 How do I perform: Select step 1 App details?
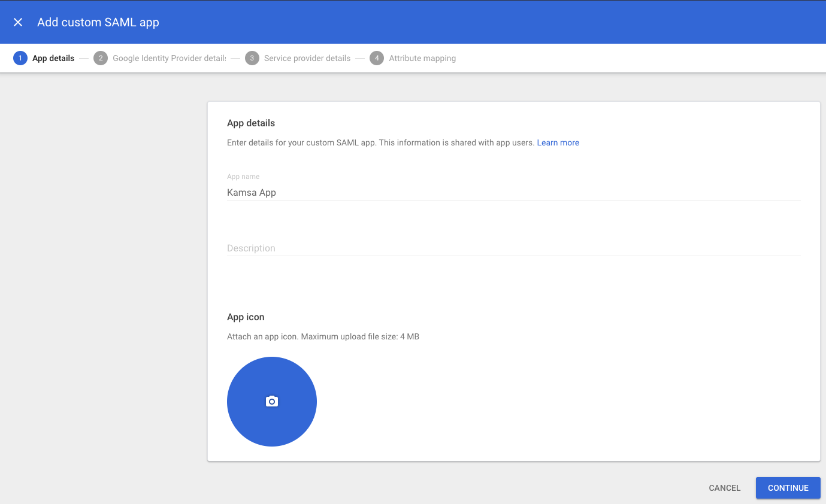pos(44,58)
